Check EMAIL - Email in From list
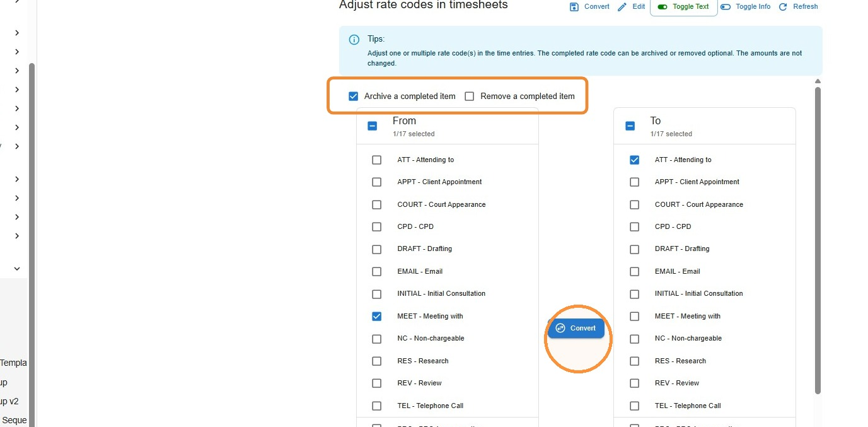Screen dimensions: 868x427 tap(377, 272)
